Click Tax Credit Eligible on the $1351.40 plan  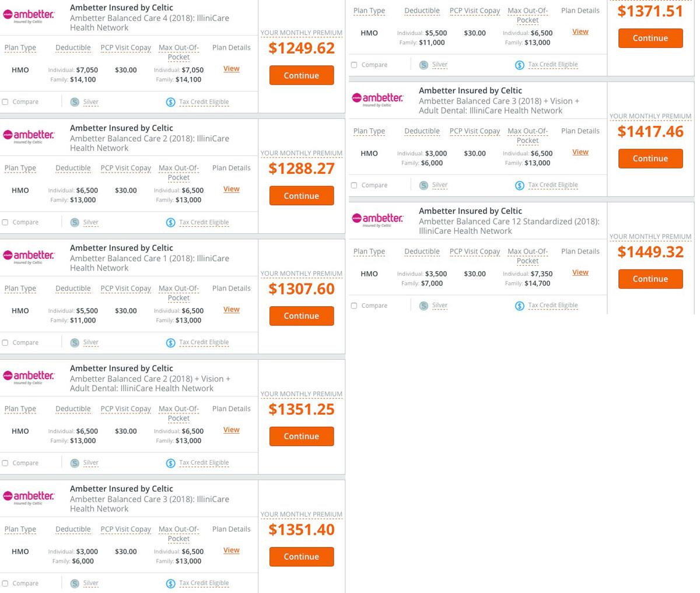point(204,583)
